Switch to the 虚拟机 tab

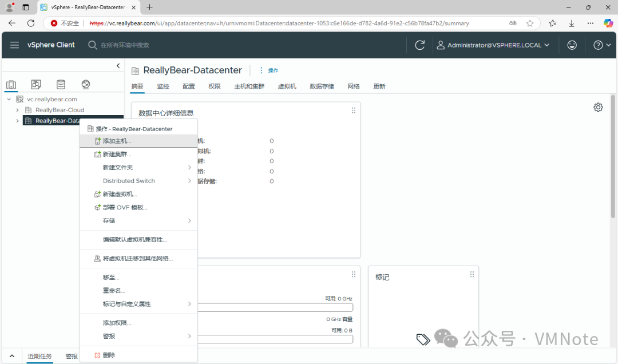[x=287, y=86]
